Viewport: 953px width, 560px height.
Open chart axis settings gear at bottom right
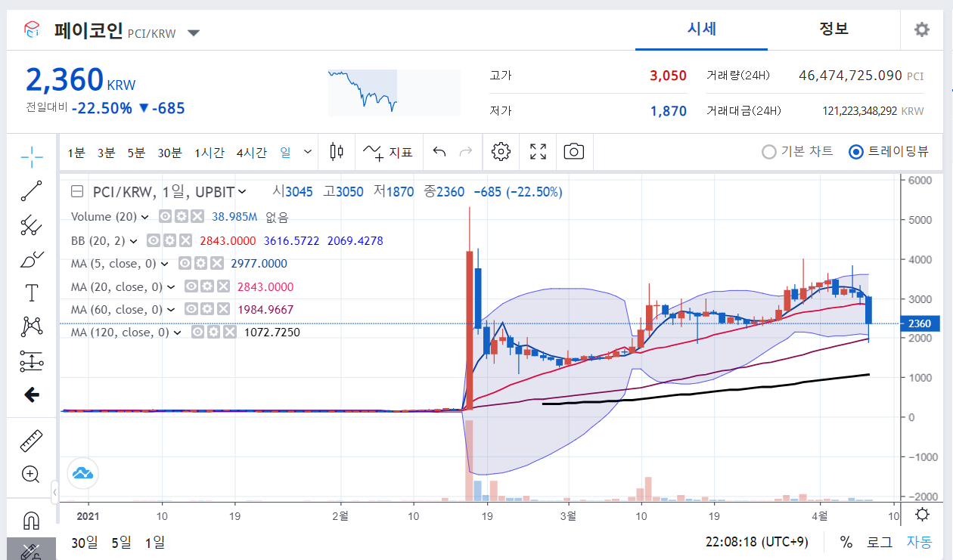tap(922, 515)
